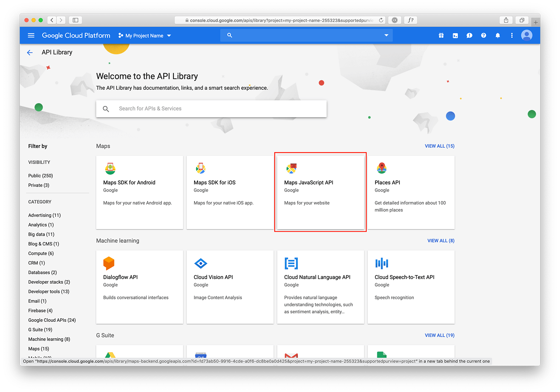This screenshot has width=560, height=392.
Task: Click the Search for APIs & Services field
Action: (x=211, y=109)
